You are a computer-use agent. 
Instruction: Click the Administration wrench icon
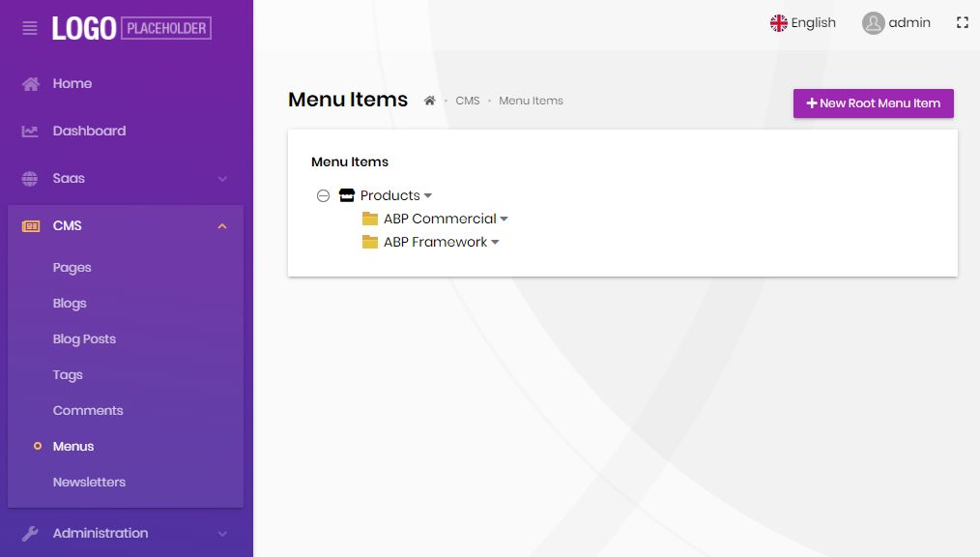pyautogui.click(x=31, y=534)
